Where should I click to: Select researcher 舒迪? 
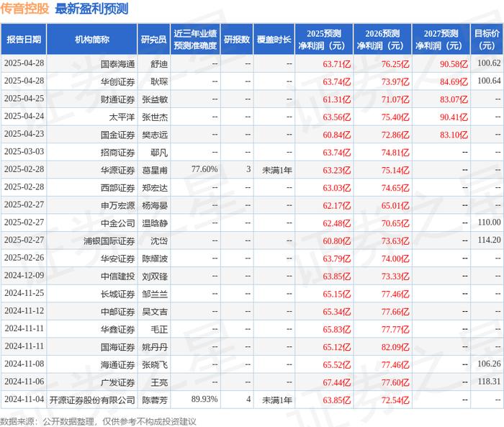[159, 64]
